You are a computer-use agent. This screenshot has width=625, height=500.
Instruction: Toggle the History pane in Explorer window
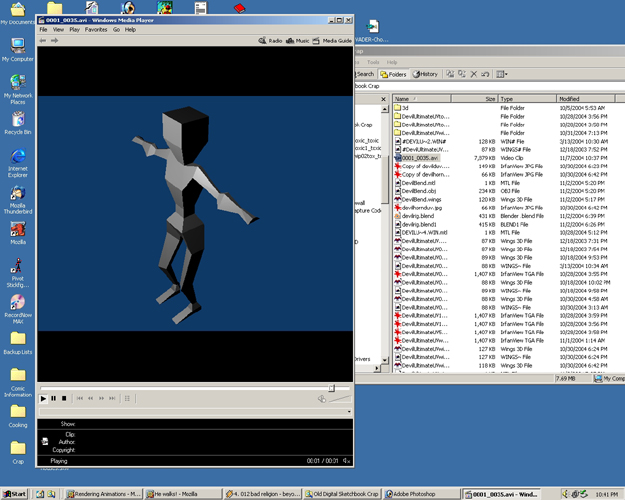click(x=425, y=74)
